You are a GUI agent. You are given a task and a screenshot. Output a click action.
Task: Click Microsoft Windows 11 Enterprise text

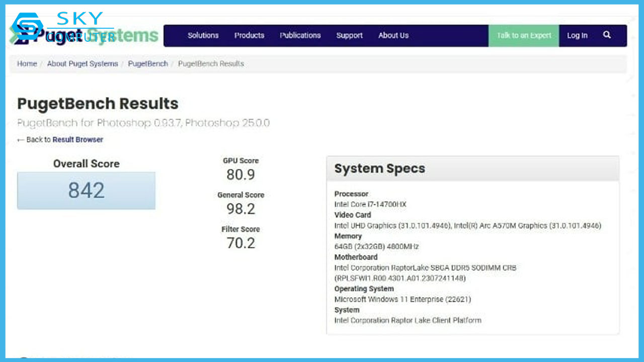tap(403, 300)
